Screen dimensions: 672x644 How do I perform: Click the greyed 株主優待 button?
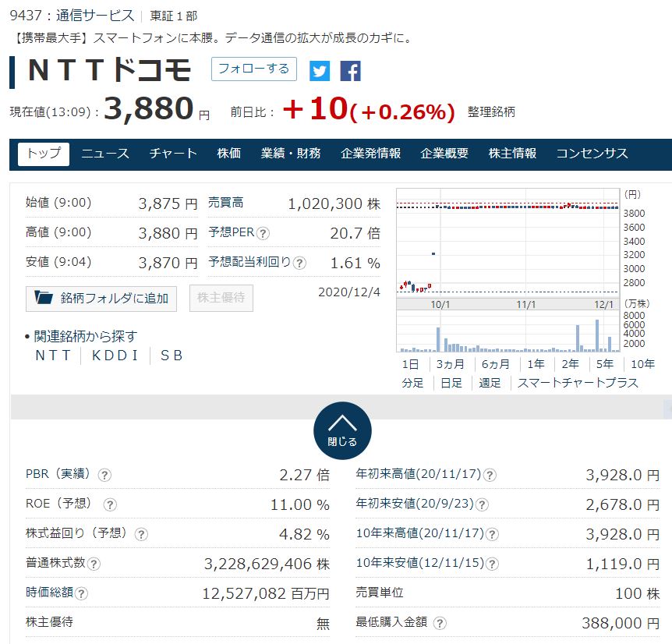pos(221,298)
